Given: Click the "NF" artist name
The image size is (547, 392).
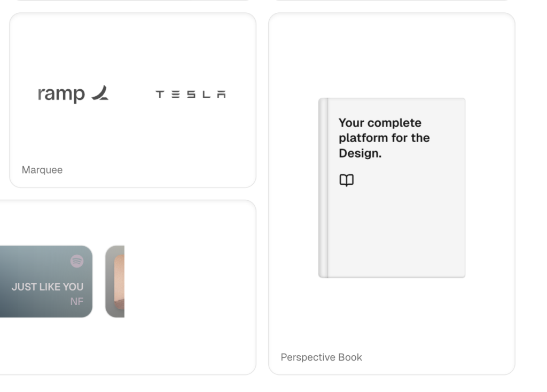Looking at the screenshot, I should [77, 301].
